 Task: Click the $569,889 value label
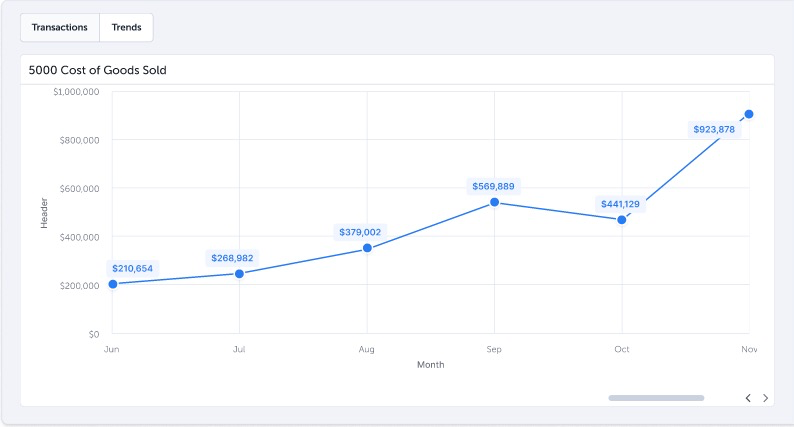click(x=494, y=186)
